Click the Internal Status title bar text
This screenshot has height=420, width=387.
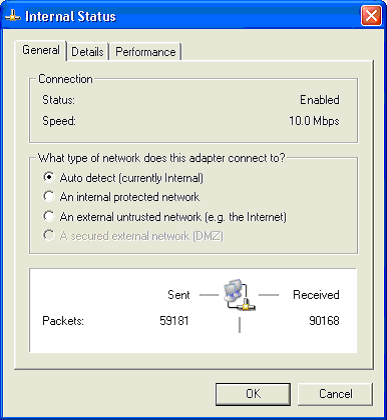71,16
